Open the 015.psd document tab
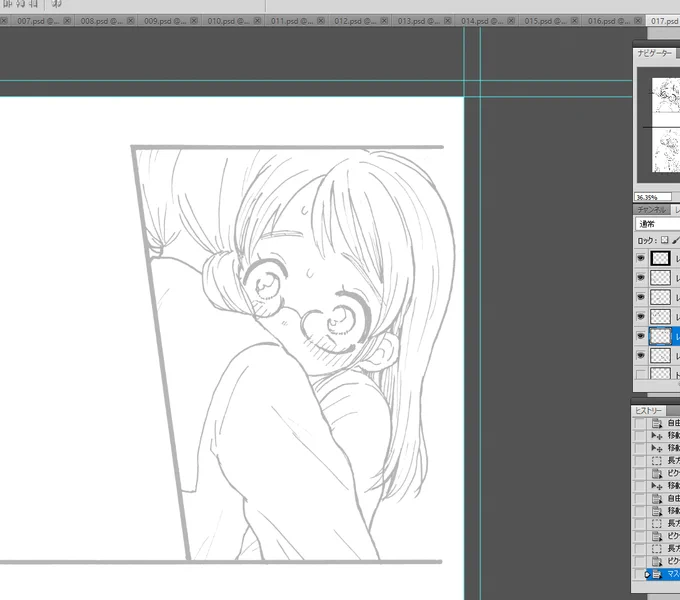Image resolution: width=680 pixels, height=600 pixels. pos(549,21)
